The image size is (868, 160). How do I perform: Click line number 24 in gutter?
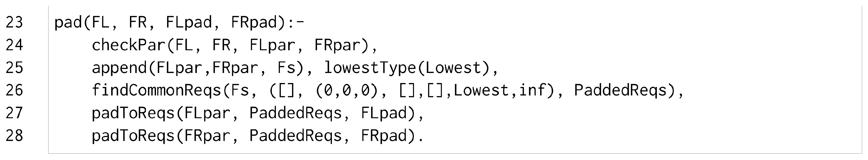14,45
